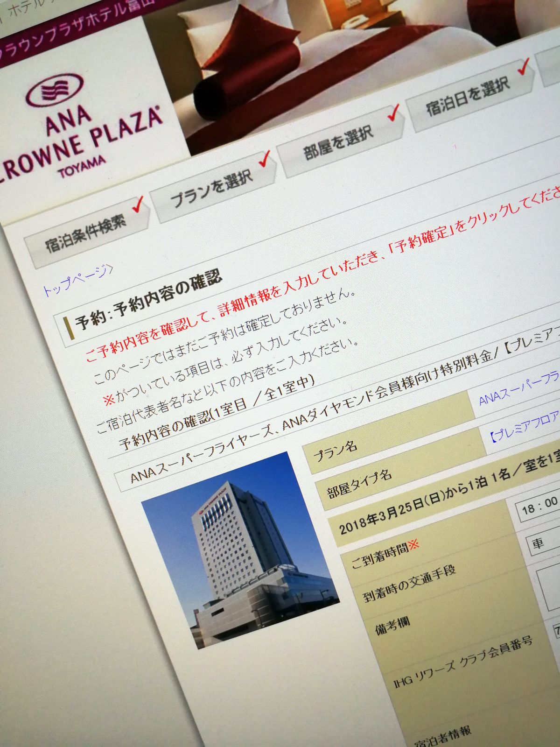
Task: Open the 【プレミアフロア room type link
Action: point(524,427)
